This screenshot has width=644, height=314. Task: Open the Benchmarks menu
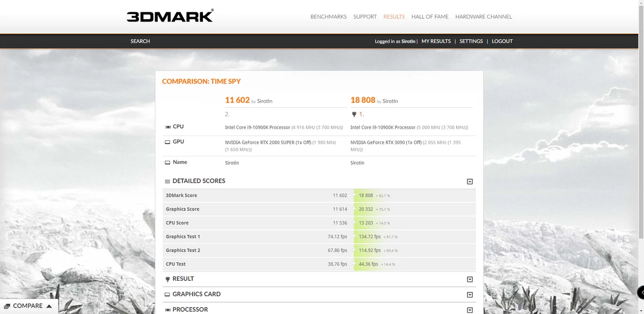click(x=328, y=17)
